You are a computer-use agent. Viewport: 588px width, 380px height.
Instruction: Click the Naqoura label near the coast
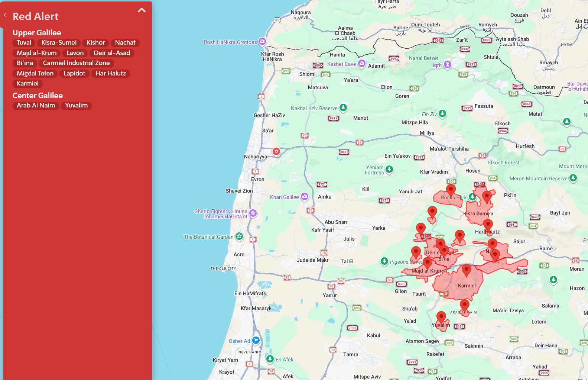[301, 13]
